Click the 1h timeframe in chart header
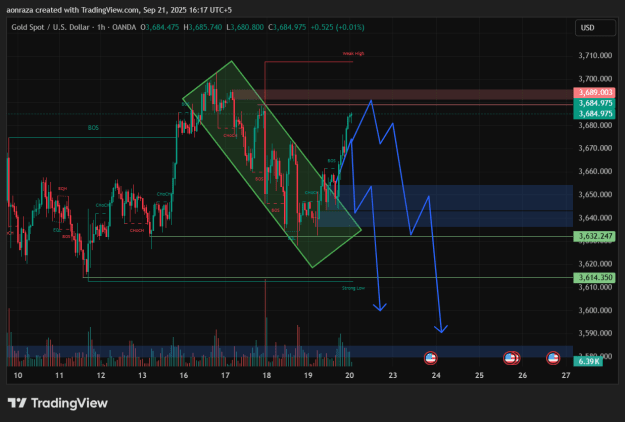Image resolution: width=625 pixels, height=422 pixels. (x=101, y=27)
